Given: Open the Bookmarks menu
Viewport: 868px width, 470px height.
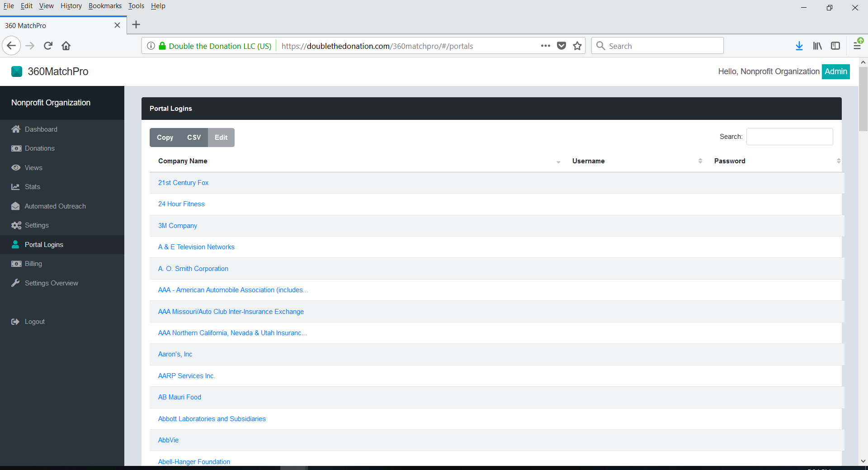Looking at the screenshot, I should point(105,6).
